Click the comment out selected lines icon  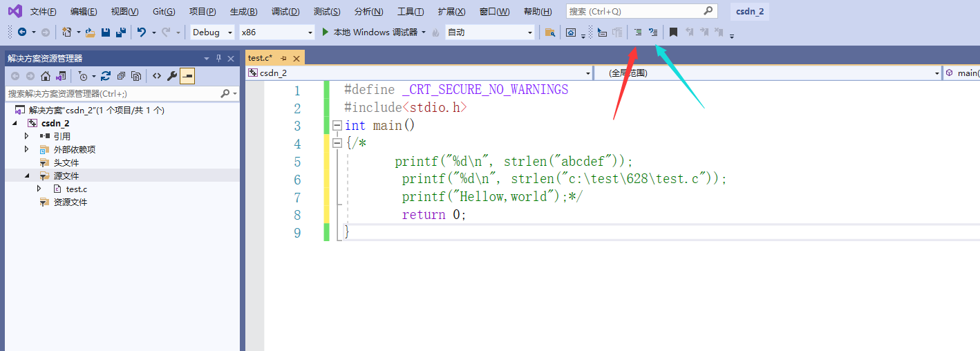click(638, 32)
